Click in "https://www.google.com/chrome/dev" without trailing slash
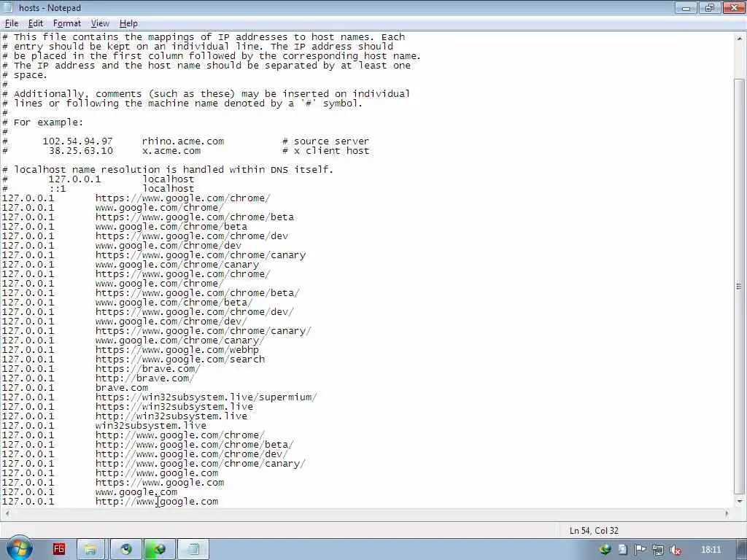 (192, 236)
